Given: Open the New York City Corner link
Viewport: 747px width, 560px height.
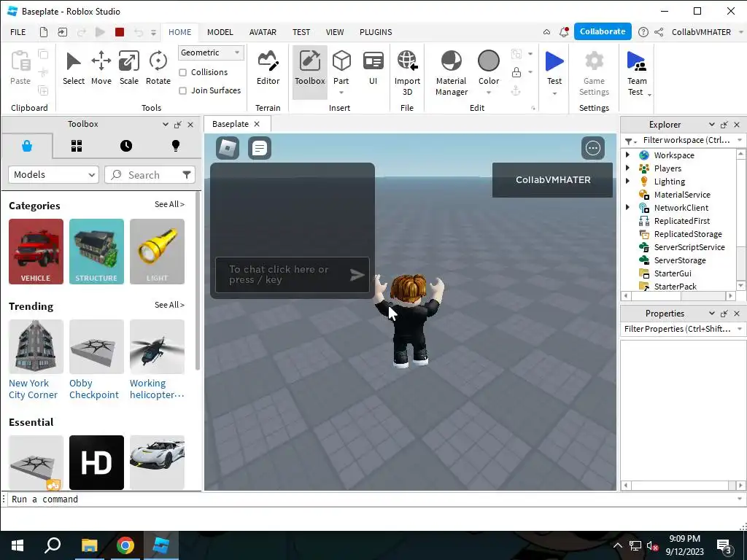Looking at the screenshot, I should click(33, 389).
